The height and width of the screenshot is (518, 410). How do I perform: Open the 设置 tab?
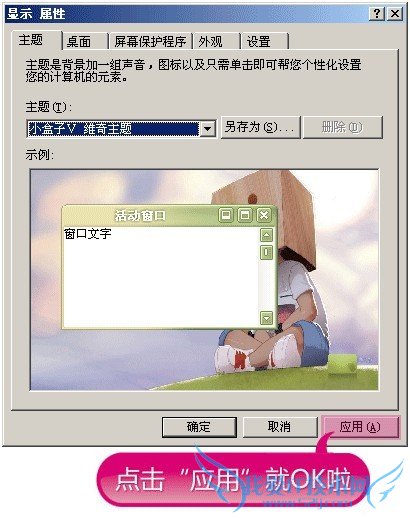point(265,42)
